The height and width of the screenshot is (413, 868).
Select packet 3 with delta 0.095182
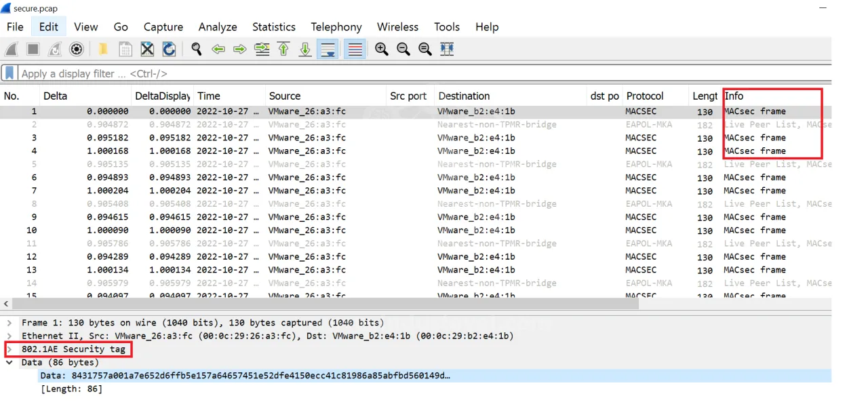point(416,138)
